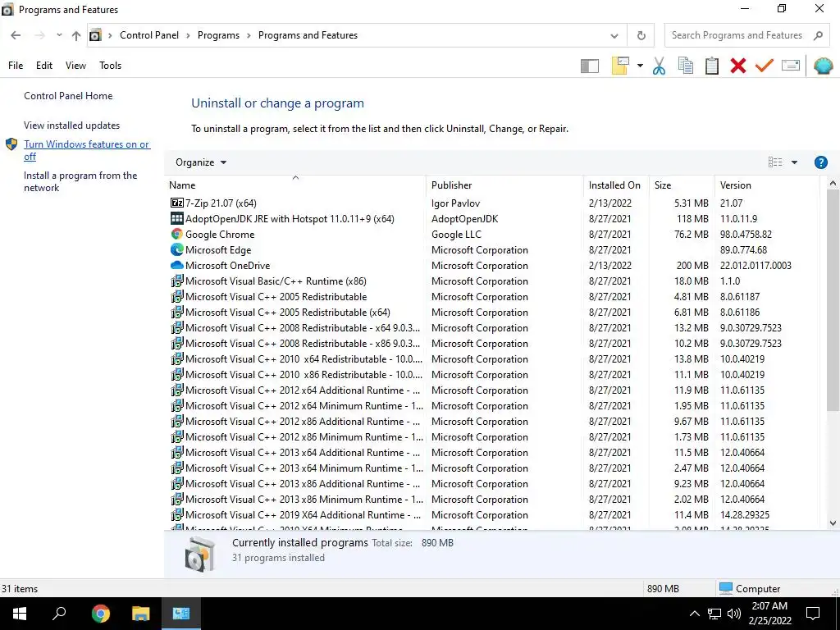This screenshot has height=630, width=840.
Task: Open Google Chrome from the taskbar
Action: pyautogui.click(x=100, y=614)
